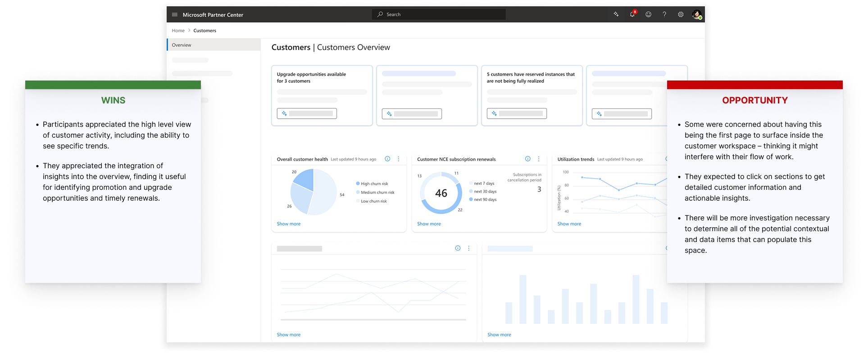868x354 pixels.
Task: Go to Home in the breadcrumb
Action: coord(178,31)
